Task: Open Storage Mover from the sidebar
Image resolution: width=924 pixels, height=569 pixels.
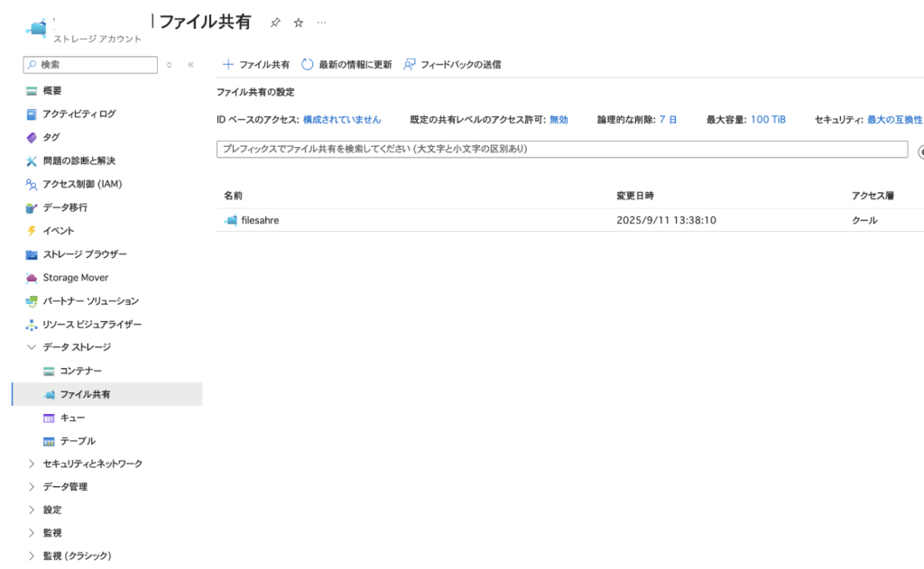Action: coord(75,278)
